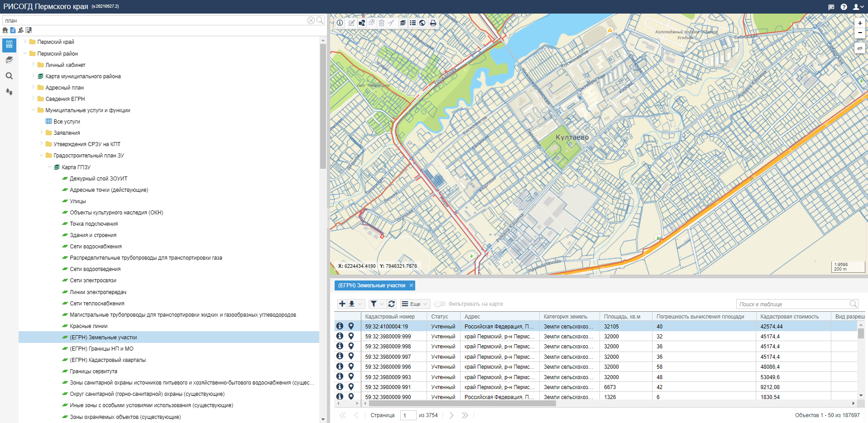Open the search magnifier in left sidebar

(9, 76)
